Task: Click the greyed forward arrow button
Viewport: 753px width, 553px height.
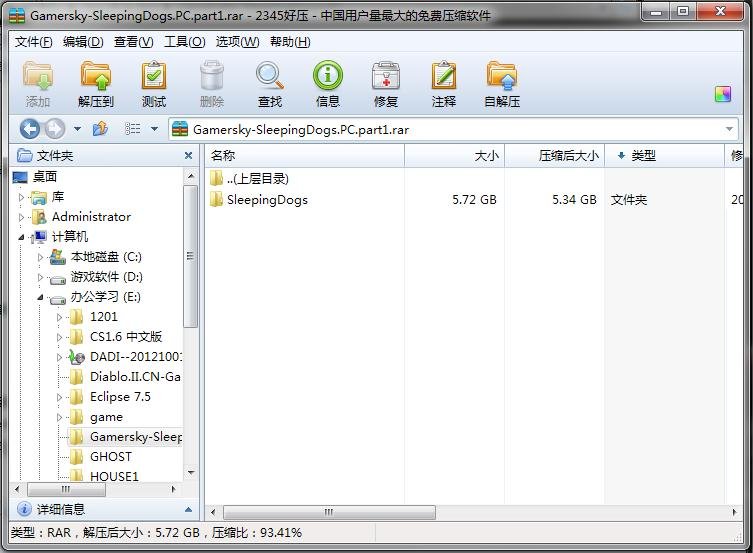Action: (55, 129)
